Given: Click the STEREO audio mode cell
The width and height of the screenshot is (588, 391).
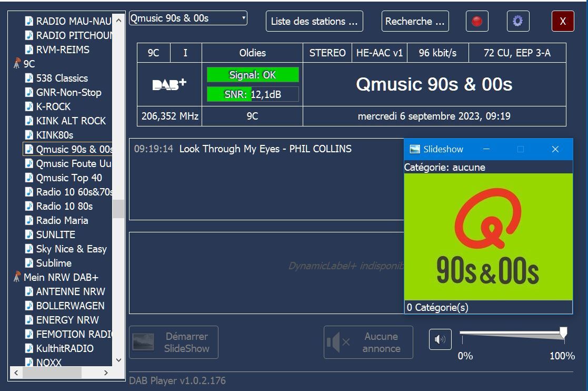Looking at the screenshot, I should tap(327, 53).
